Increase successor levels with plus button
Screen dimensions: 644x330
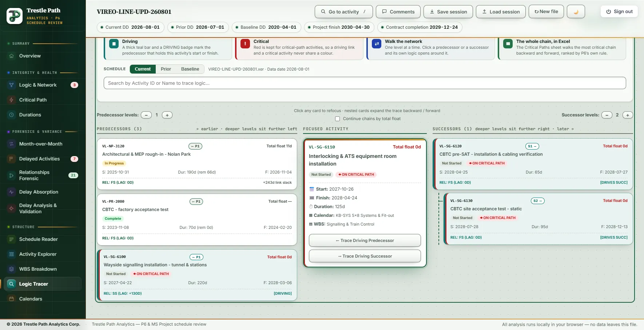coord(628,115)
